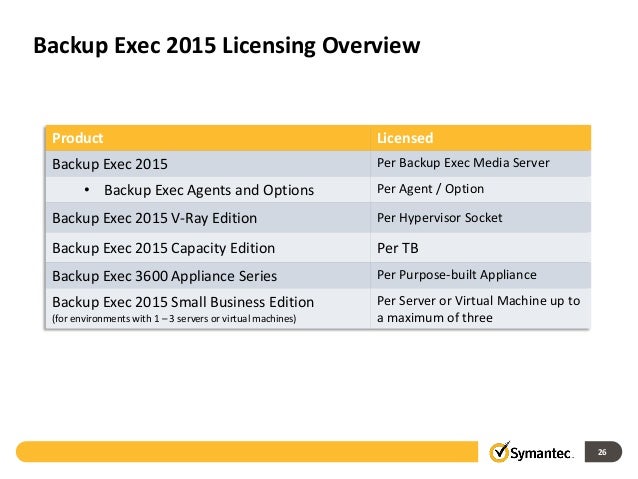Click the Symantec checkmark logo icon
The image size is (638, 479).
pos(499,451)
